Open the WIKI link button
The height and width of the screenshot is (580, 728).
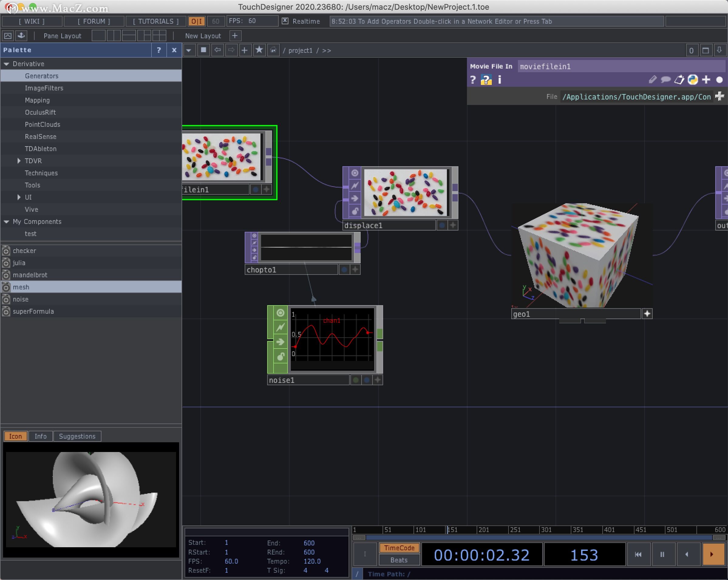click(32, 21)
